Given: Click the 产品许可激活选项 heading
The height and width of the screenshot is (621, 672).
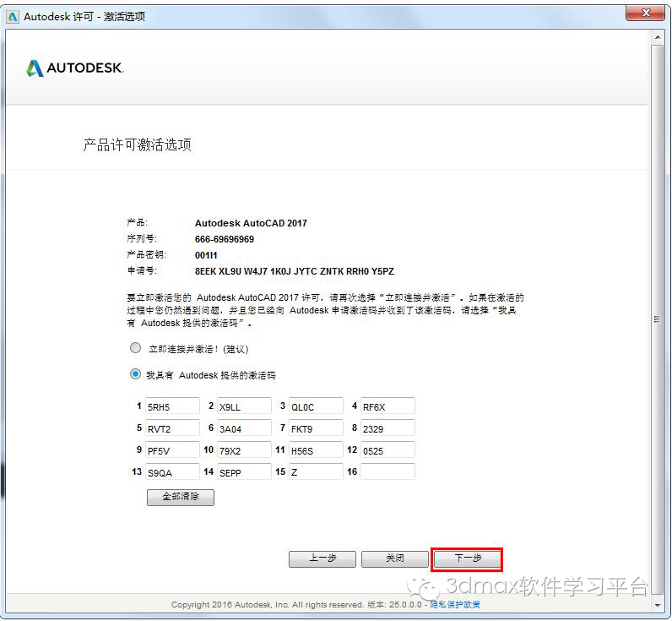Looking at the screenshot, I should tap(137, 144).
